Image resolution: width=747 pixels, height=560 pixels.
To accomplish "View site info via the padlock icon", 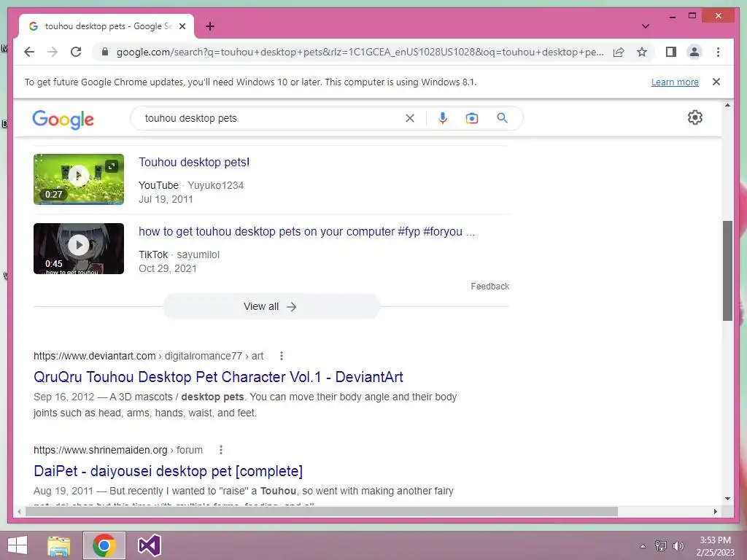I will (105, 52).
